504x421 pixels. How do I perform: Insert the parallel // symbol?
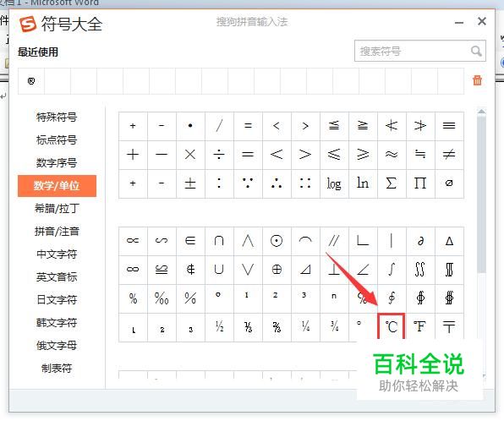[334, 241]
